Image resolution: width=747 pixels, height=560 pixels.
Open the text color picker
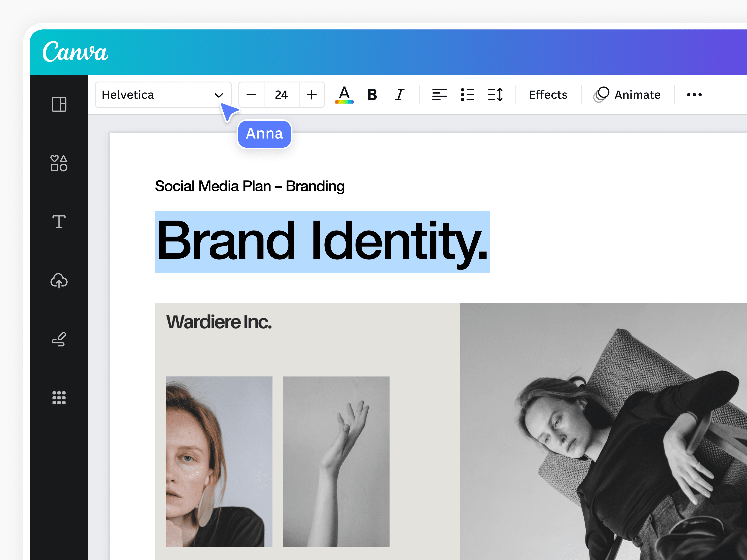tap(344, 95)
